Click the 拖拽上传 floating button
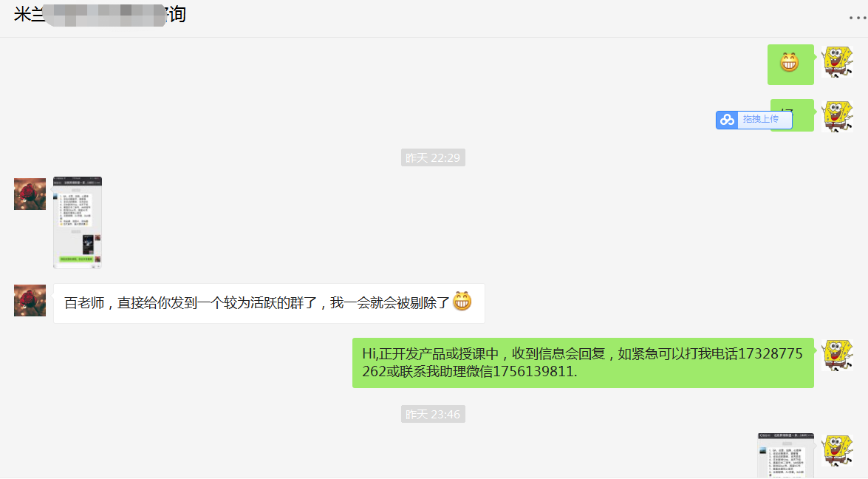The height and width of the screenshot is (479, 868). [x=754, y=120]
